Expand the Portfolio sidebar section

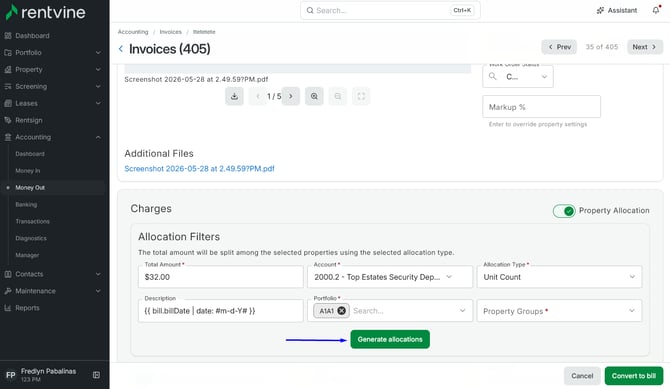point(98,53)
